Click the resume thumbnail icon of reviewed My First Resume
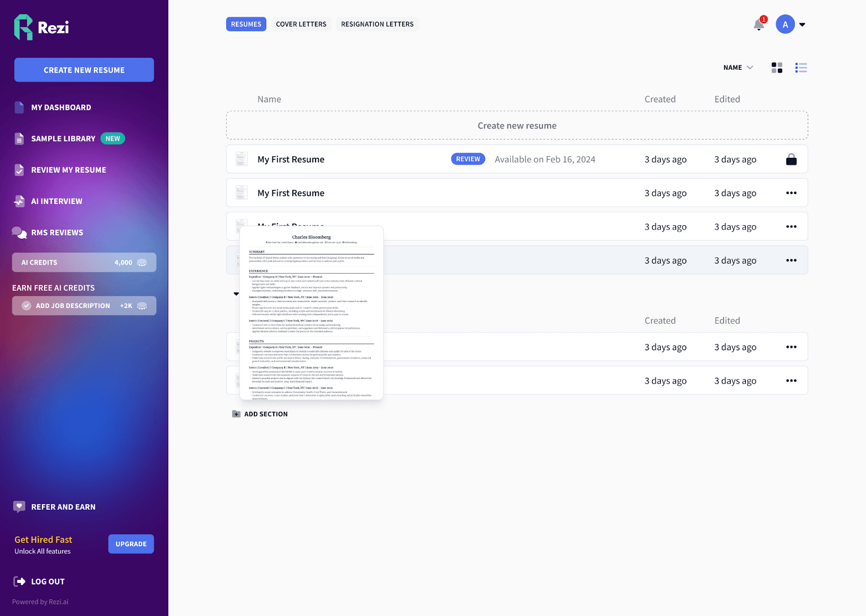 coord(242,159)
